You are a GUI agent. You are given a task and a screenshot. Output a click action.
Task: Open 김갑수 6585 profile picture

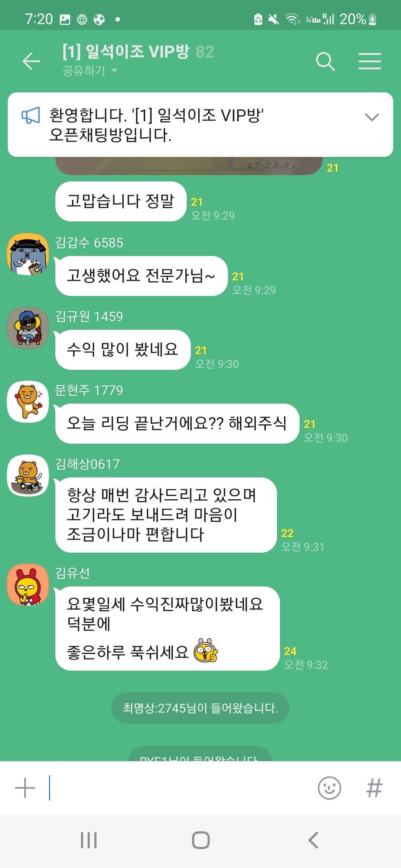[28, 254]
